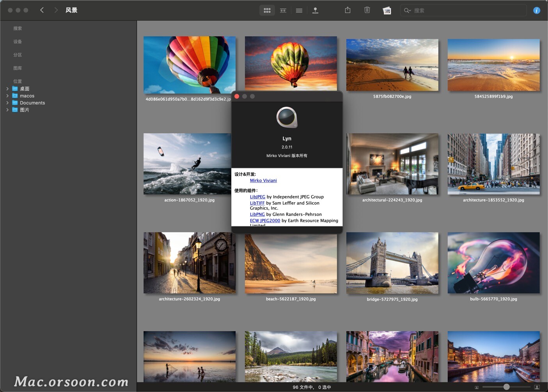Screen dimensions: 548x392
Task: Click the small thumbnail size icon
Action: tap(477, 387)
